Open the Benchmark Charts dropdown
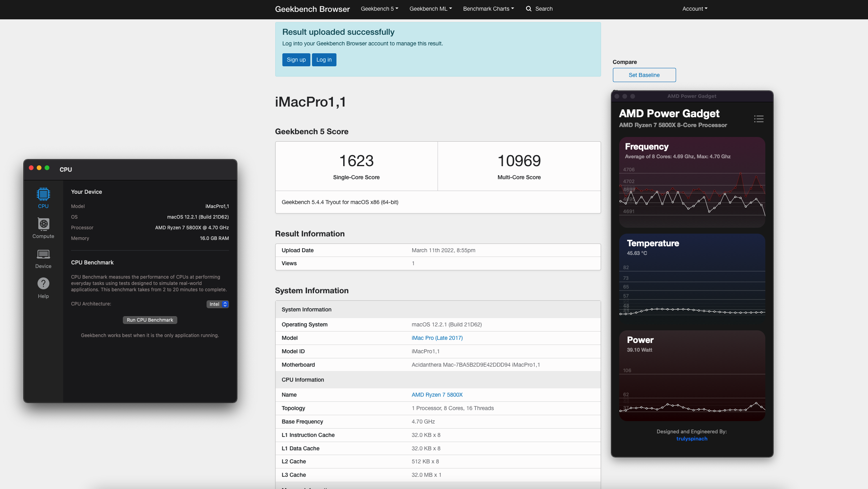This screenshot has width=868, height=489. [488, 9]
